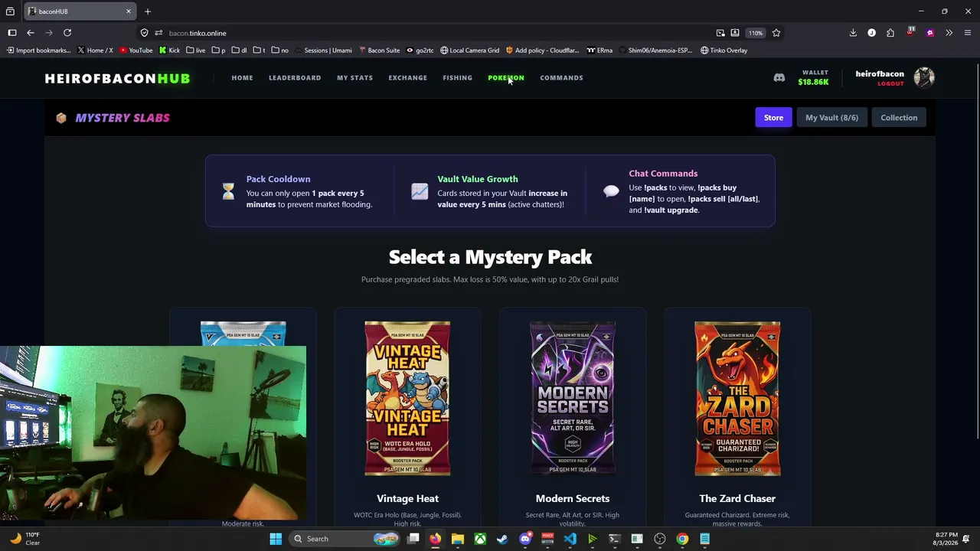Click the site security shield icon
This screenshot has height=551, width=980.
pos(144,33)
